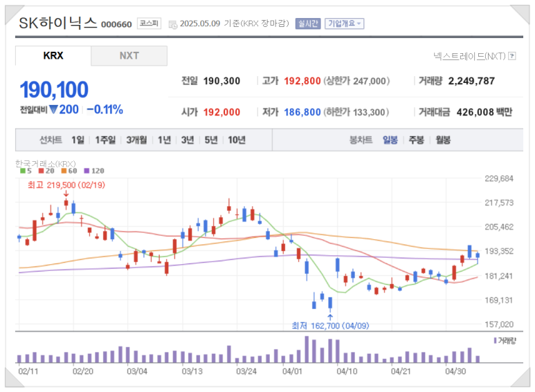Select the 5년 line chart period
The height and width of the screenshot is (392, 535).
211,140
